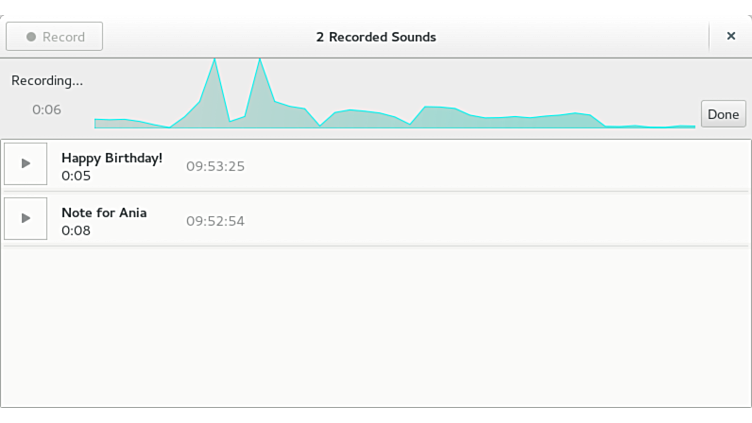752x423 pixels.
Task: Click the 09:53:25 timestamp
Action: tap(215, 166)
